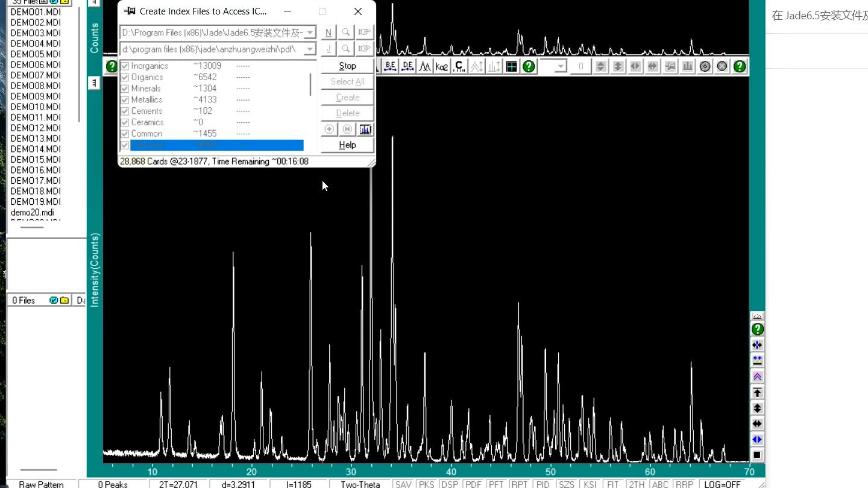Click the vertical double-arrow side icon
The image size is (868, 488).
pos(758,408)
